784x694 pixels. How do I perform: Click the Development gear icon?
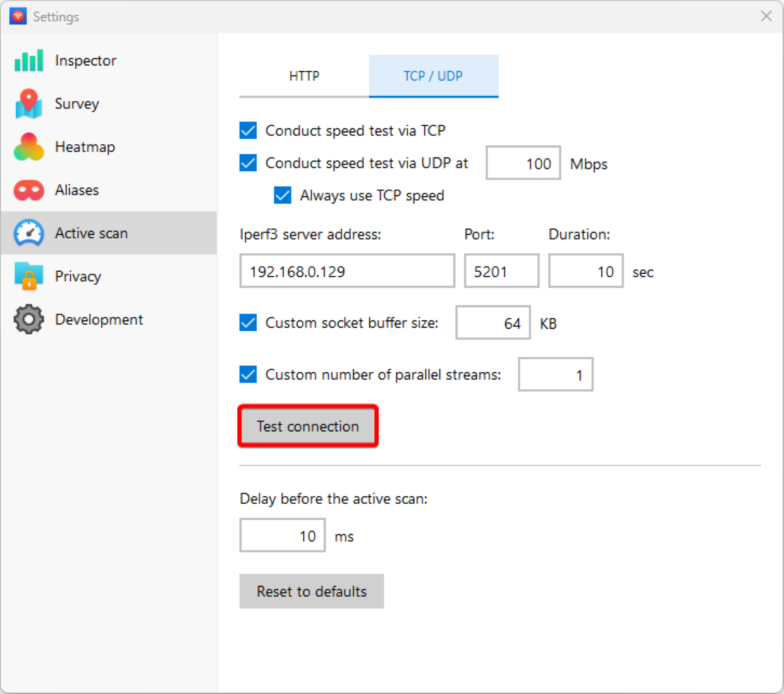pyautogui.click(x=28, y=320)
